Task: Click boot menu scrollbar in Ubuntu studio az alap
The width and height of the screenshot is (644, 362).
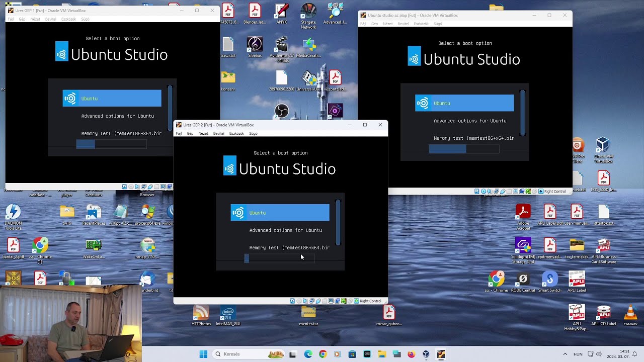Action: coord(523,113)
